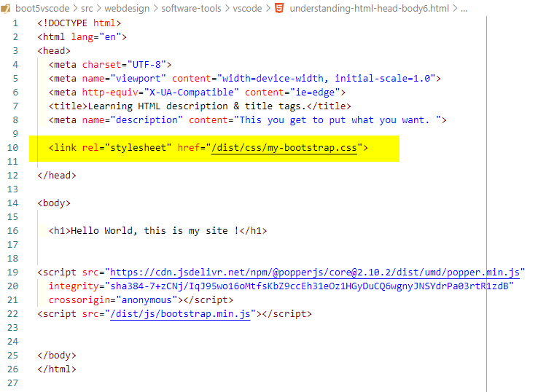This screenshot has height=392, width=538.
Task: Click line number 19 in the gutter
Action: coord(12,273)
